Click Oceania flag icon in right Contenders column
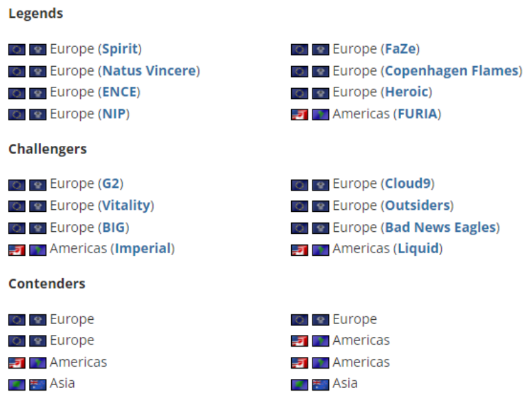531x401 pixels. coord(320,385)
